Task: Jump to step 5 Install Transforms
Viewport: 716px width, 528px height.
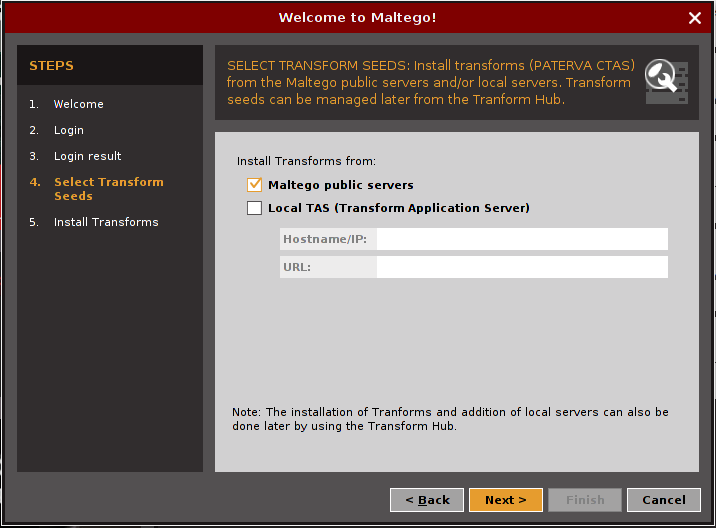Action: pyautogui.click(x=106, y=222)
